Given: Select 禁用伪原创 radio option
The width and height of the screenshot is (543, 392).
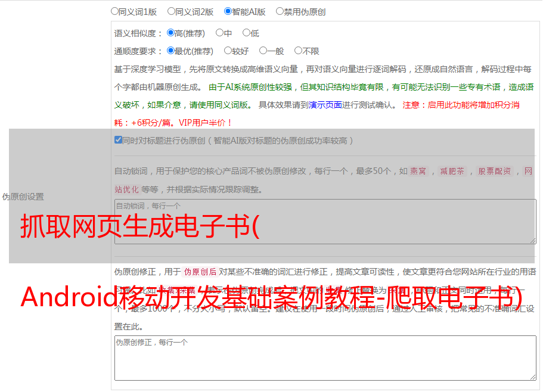Looking at the screenshot, I should (x=280, y=11).
